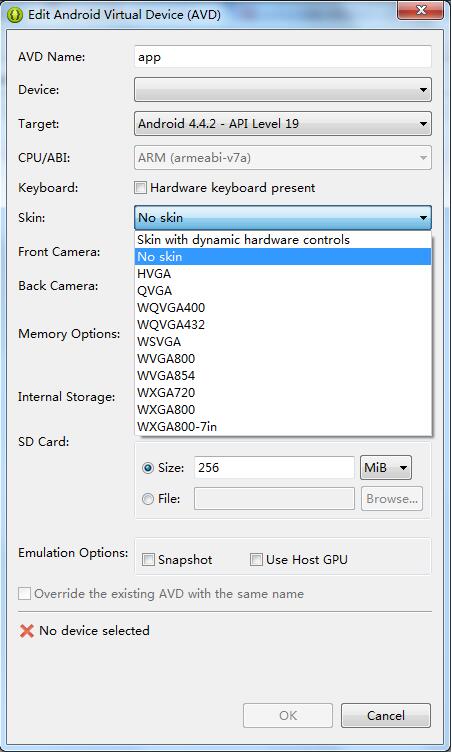Toggle the Snapshot checkbox
Screen dimensions: 452x752
click(x=149, y=560)
